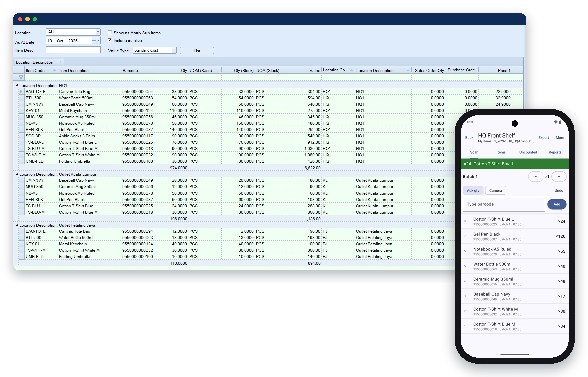Click the Item Desc. input field
This screenshot has width=588, height=377.
click(73, 50)
